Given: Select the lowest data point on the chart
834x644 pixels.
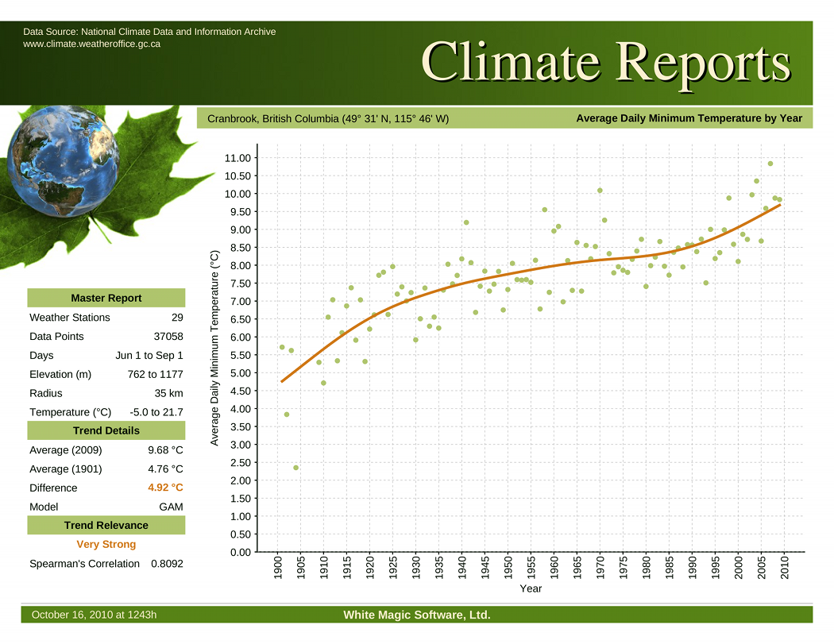Looking at the screenshot, I should (295, 468).
